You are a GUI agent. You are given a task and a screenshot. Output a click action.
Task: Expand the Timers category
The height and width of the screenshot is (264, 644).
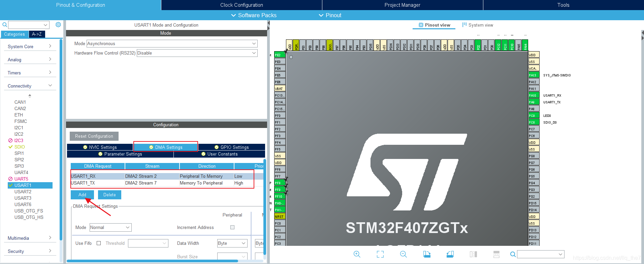pyautogui.click(x=30, y=73)
